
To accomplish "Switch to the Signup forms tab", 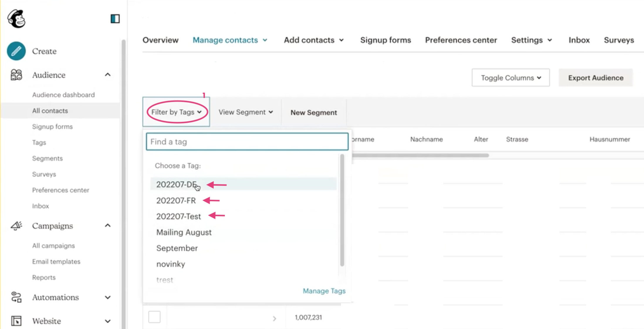I will pos(386,40).
